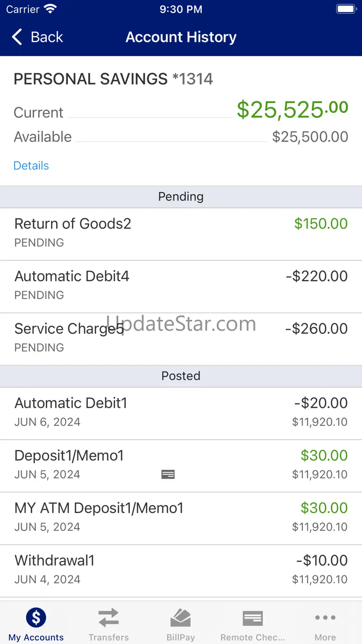Select the Withdrawal1 transaction row
This screenshot has width=362, height=644.
tap(181, 571)
